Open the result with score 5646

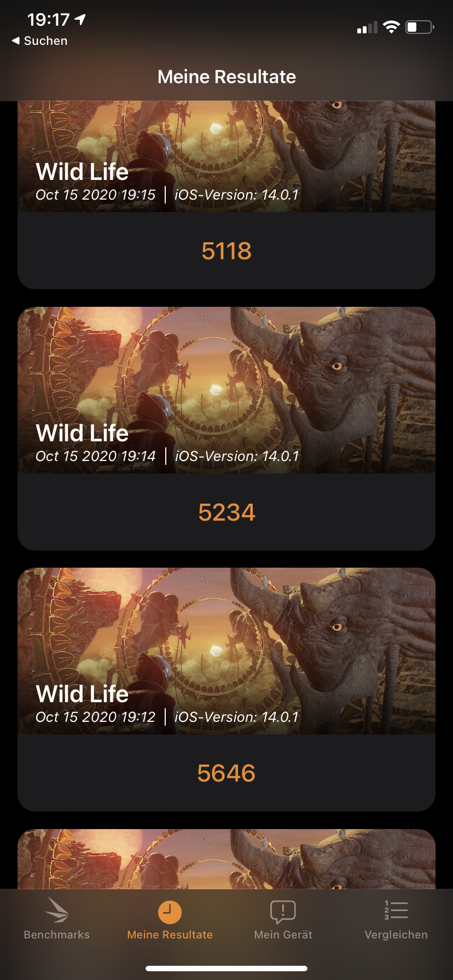(x=226, y=773)
